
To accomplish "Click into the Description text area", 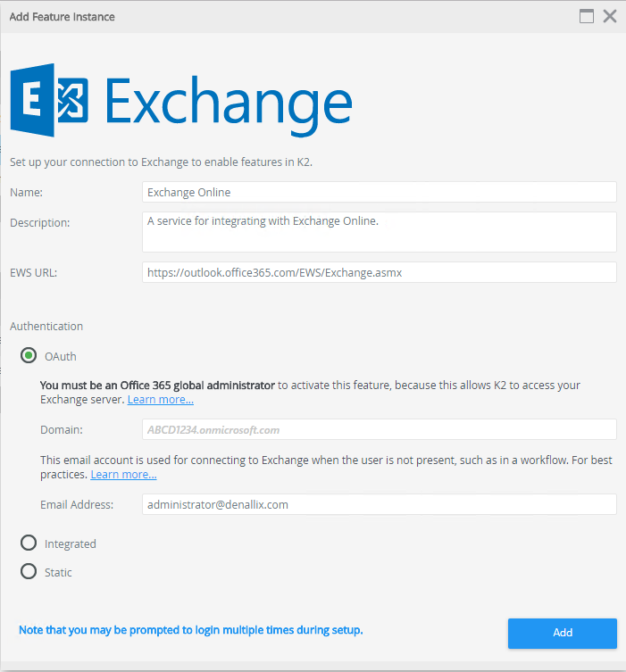I will click(379, 231).
